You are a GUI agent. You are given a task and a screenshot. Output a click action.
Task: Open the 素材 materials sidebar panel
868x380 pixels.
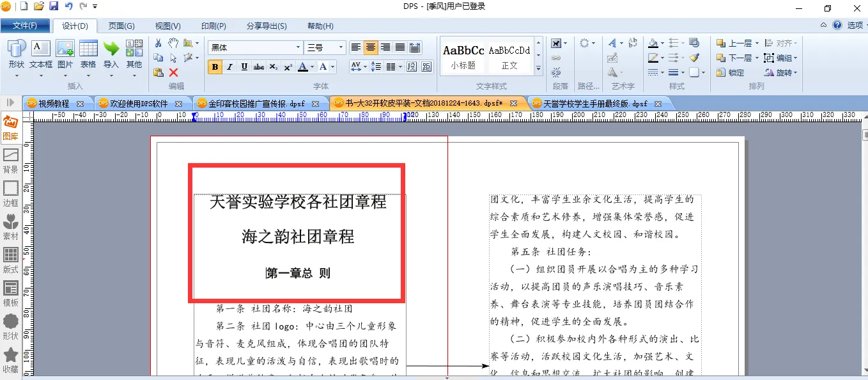point(11,228)
